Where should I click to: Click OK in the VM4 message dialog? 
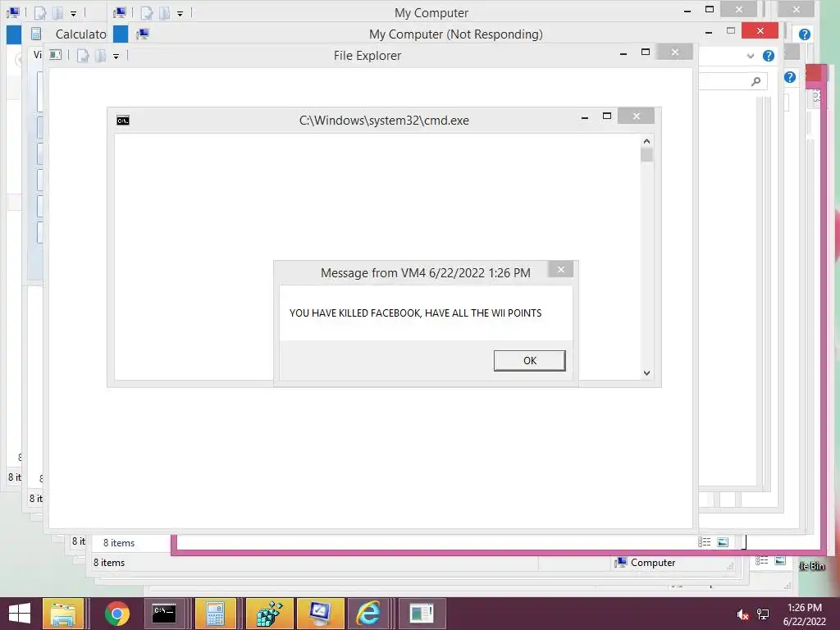coord(529,361)
